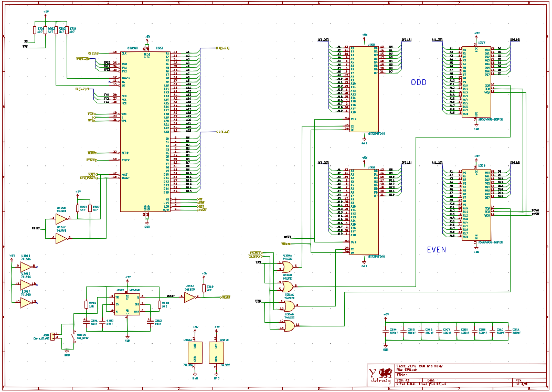552x392 pixels.
Task: Select the leftmost top-left 4K7 pull-up resistor
Action: point(35,30)
